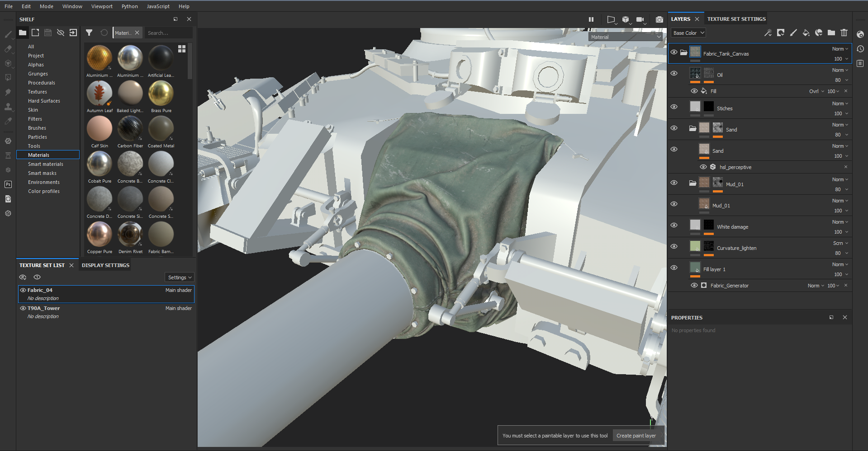Toggle visibility of White damage layer

[674, 225]
